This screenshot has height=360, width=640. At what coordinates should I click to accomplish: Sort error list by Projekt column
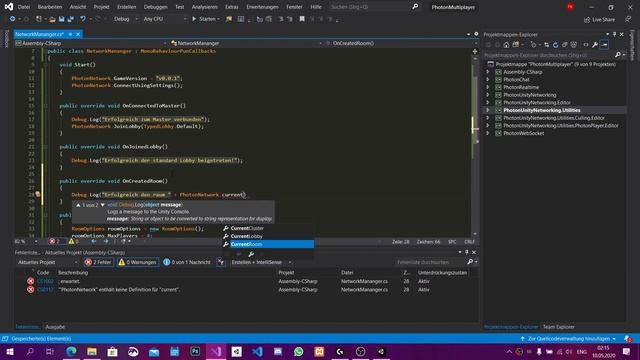tap(286, 273)
